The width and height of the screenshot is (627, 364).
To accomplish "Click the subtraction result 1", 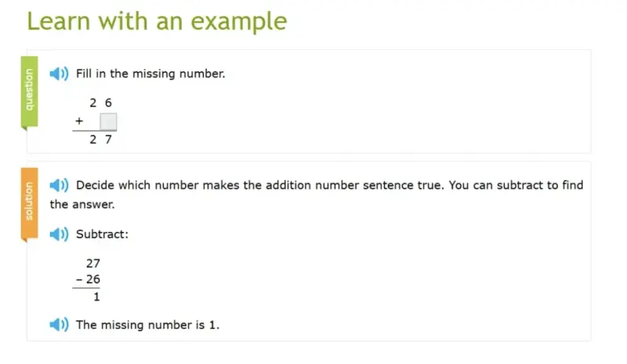I will 96,297.
